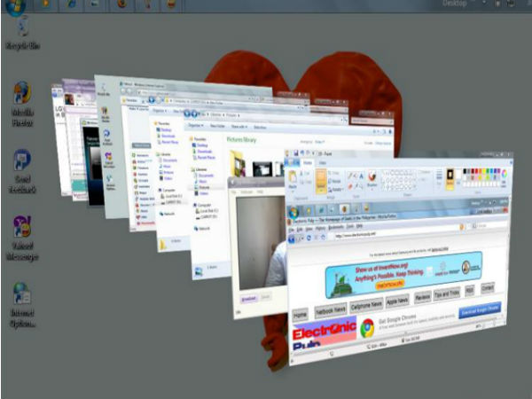Click the Google Chrome logo on the webpage

(367, 327)
